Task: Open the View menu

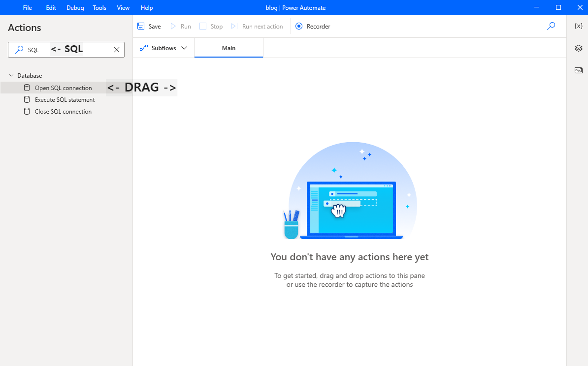Action: (123, 7)
